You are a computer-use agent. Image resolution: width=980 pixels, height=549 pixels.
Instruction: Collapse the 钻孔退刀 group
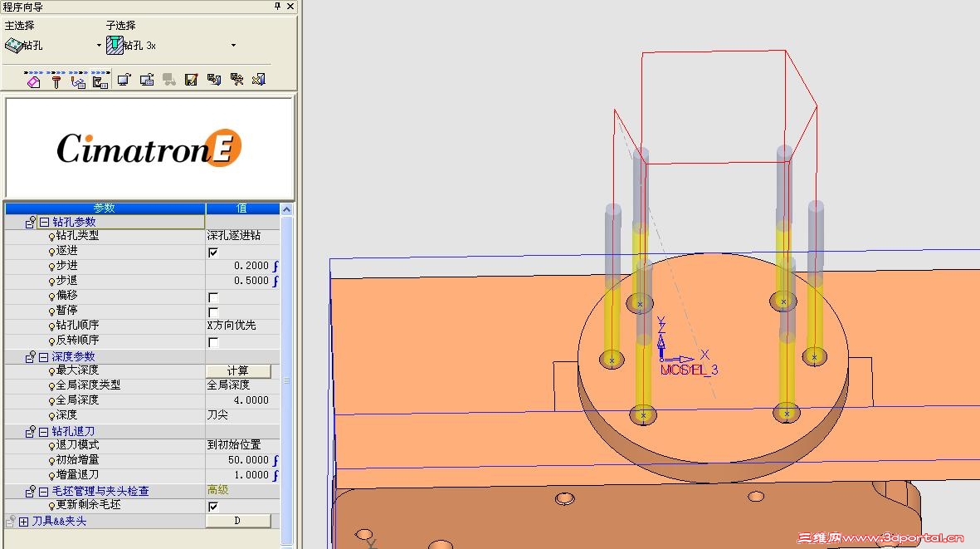44,432
